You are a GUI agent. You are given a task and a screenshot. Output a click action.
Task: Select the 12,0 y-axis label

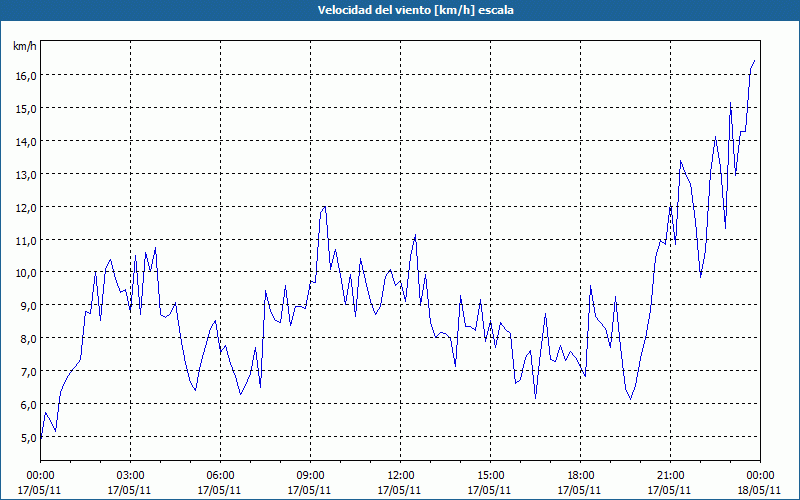click(x=26, y=207)
